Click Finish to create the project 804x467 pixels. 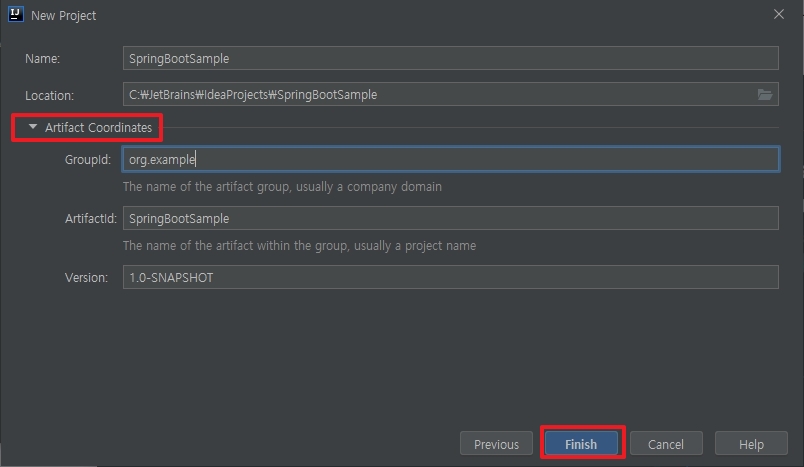click(x=581, y=444)
